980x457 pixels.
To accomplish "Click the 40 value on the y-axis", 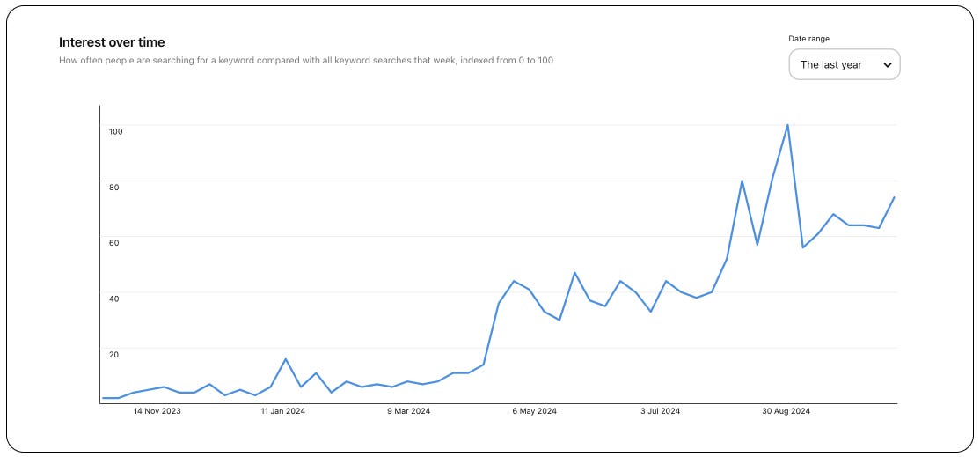I will [x=114, y=299].
